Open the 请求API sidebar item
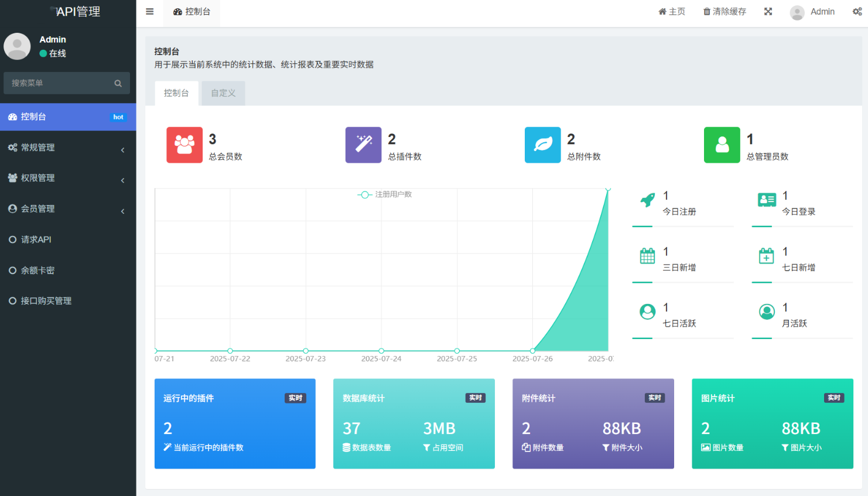This screenshot has height=496, width=868. [68, 240]
